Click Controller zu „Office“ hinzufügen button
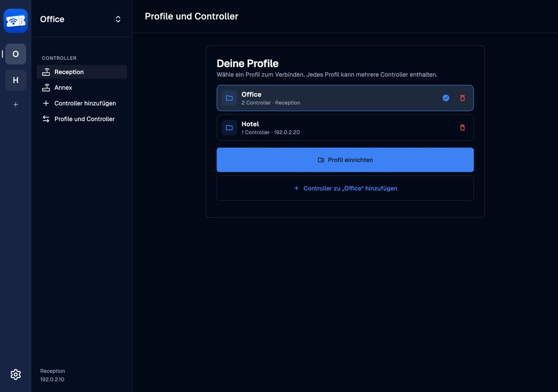Screen dimensions: 558x392 coord(345,188)
